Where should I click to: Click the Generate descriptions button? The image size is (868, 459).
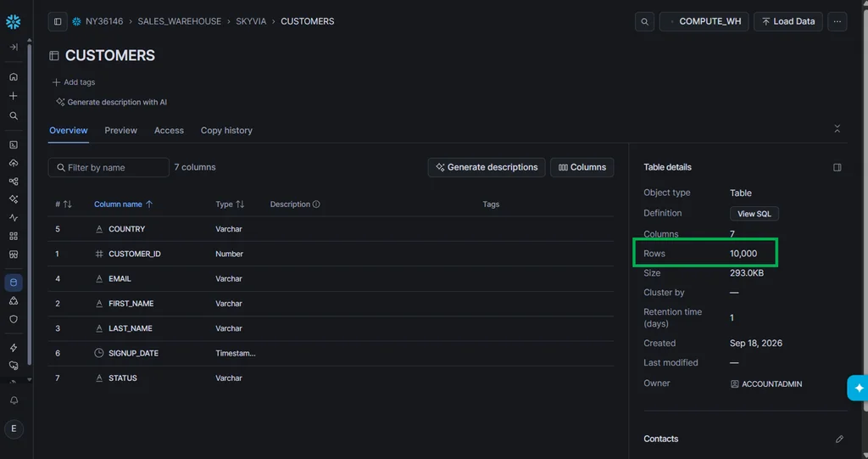point(486,167)
